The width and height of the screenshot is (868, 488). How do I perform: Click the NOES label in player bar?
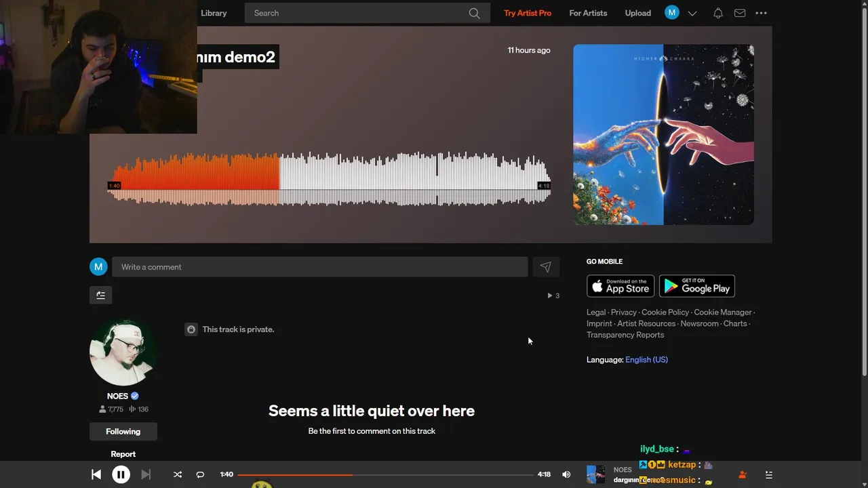coord(623,470)
